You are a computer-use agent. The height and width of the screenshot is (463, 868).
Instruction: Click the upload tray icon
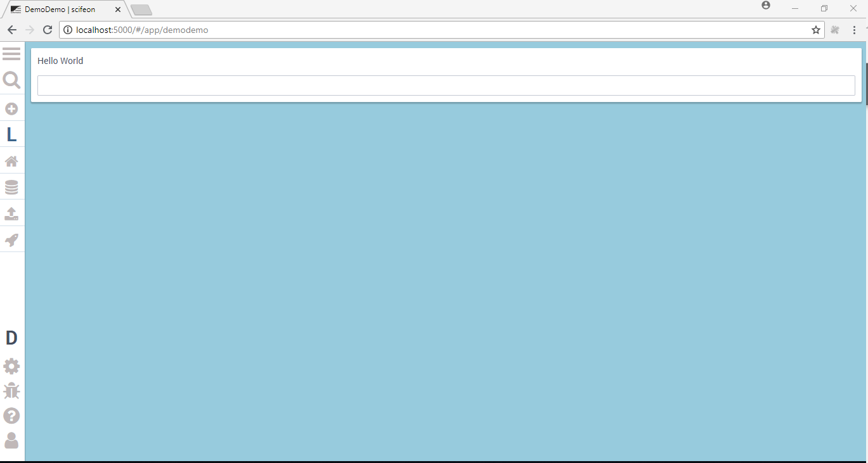coord(11,213)
